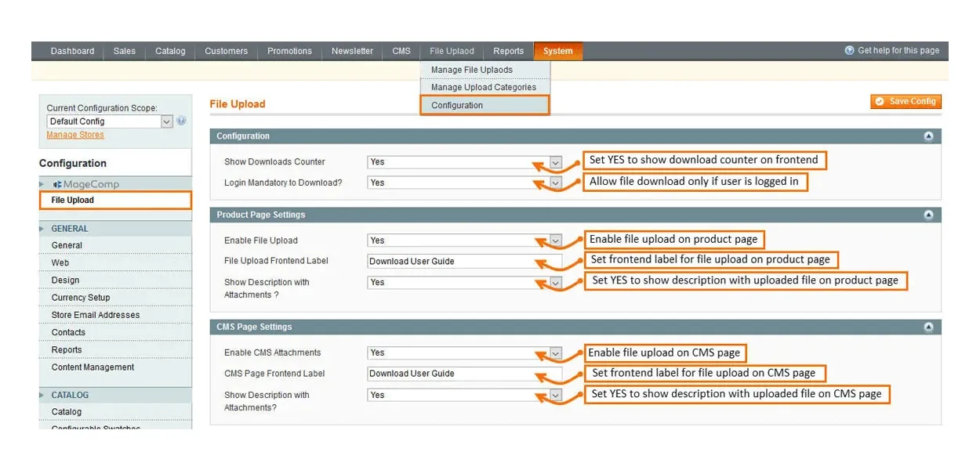Switch to the System tab
The image size is (980, 470).
pos(557,51)
